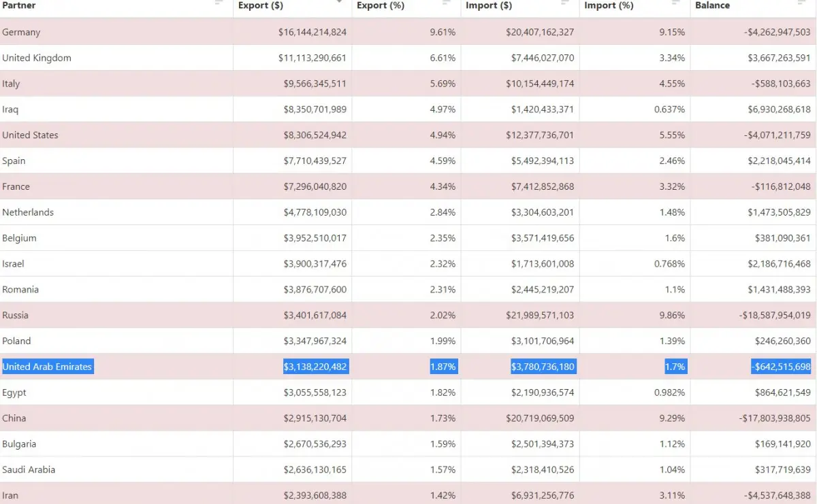Click Egypt's import percent 0.982%
This screenshot has width=817, height=504.
click(670, 392)
